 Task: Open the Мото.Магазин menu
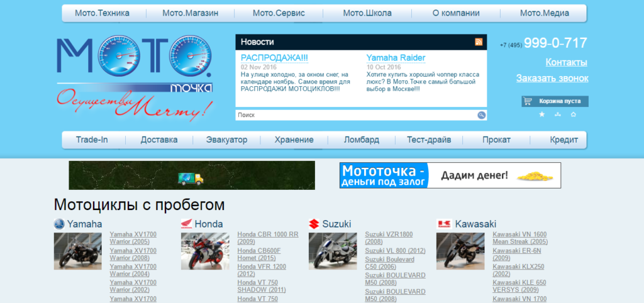coord(190,13)
